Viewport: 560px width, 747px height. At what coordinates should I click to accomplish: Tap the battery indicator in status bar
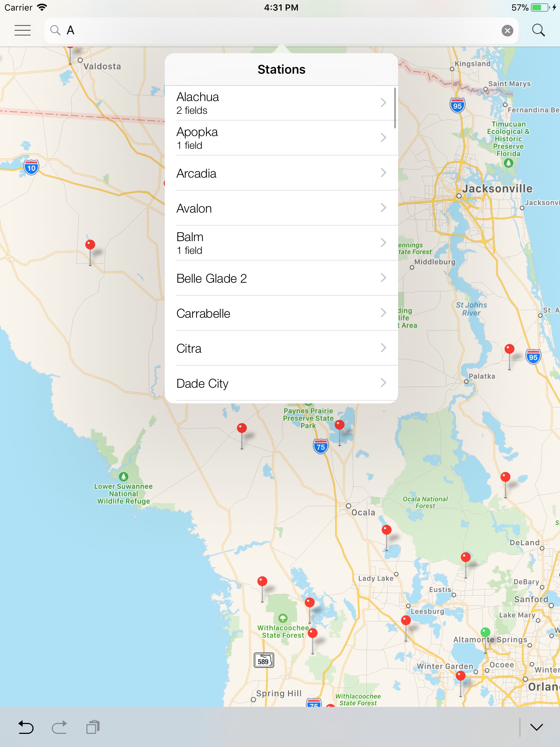(540, 8)
